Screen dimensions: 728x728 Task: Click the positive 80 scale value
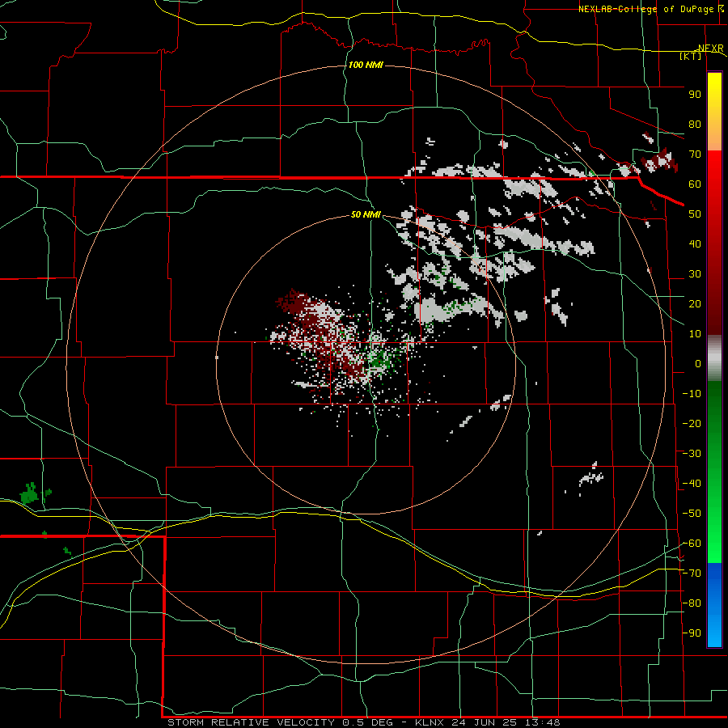pyautogui.click(x=695, y=125)
